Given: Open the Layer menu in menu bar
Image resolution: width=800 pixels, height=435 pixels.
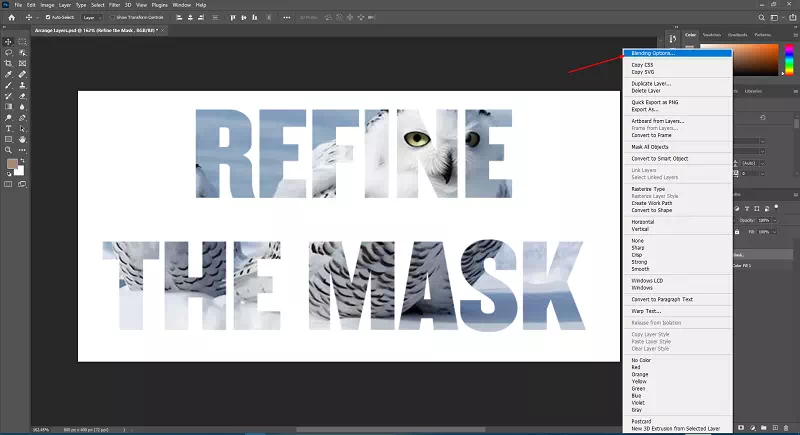Looking at the screenshot, I should pyautogui.click(x=65, y=5).
